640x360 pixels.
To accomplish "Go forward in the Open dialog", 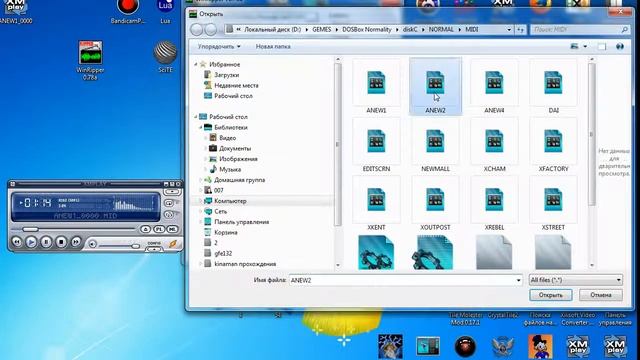I will [x=211, y=29].
